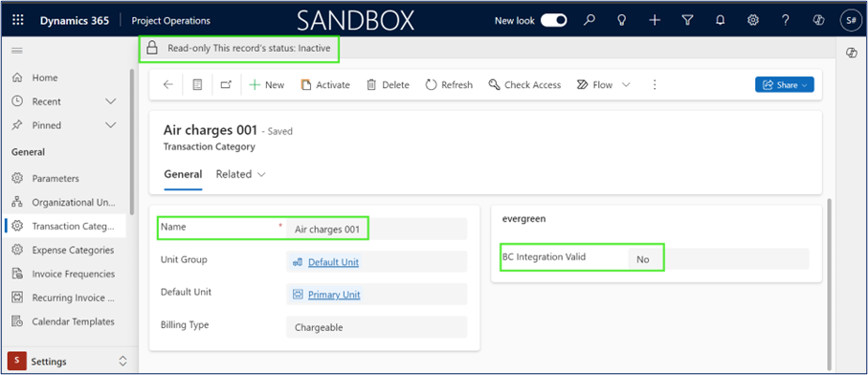This screenshot has width=868, height=375.
Task: Click the form vertical scrollbar
Action: tap(829, 284)
